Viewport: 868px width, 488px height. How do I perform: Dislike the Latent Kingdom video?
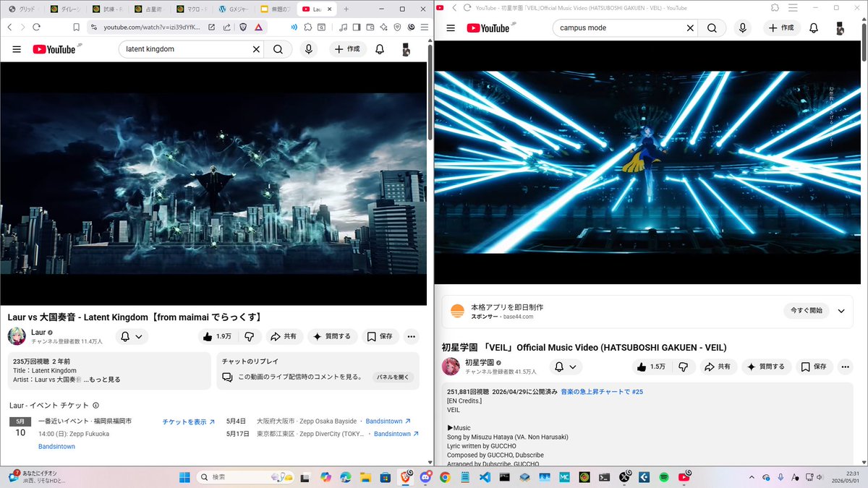(250, 336)
